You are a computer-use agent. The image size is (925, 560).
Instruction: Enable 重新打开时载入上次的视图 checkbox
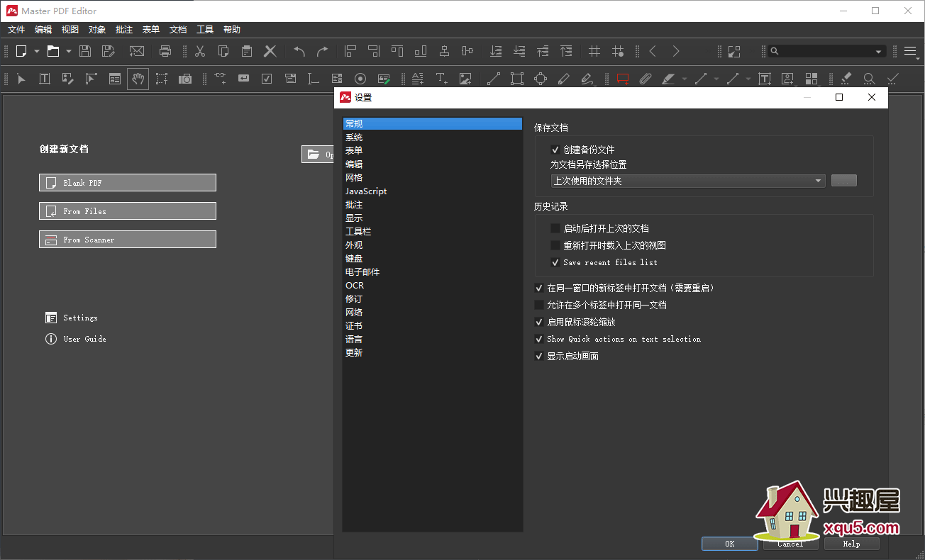(x=555, y=245)
